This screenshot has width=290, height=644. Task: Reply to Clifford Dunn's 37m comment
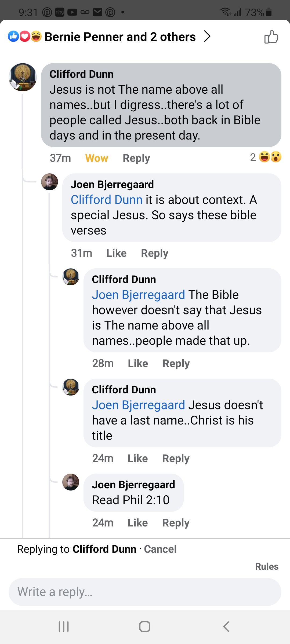click(x=136, y=158)
